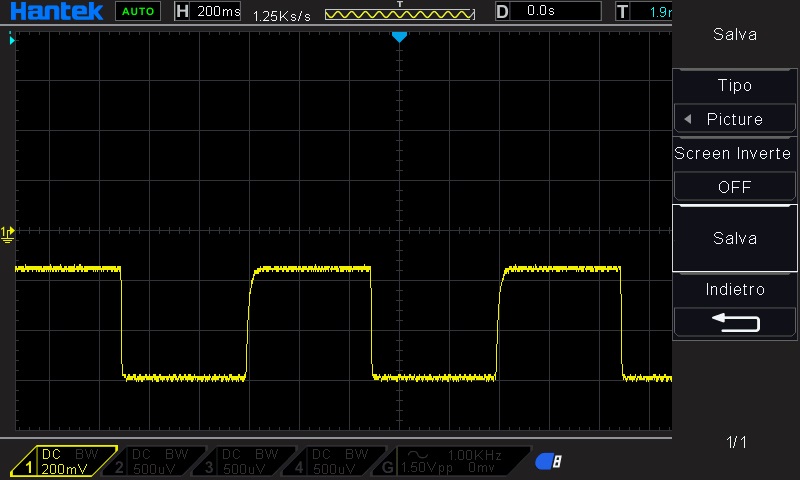
Task: Click the left arrow beside Picture
Action: (x=688, y=119)
